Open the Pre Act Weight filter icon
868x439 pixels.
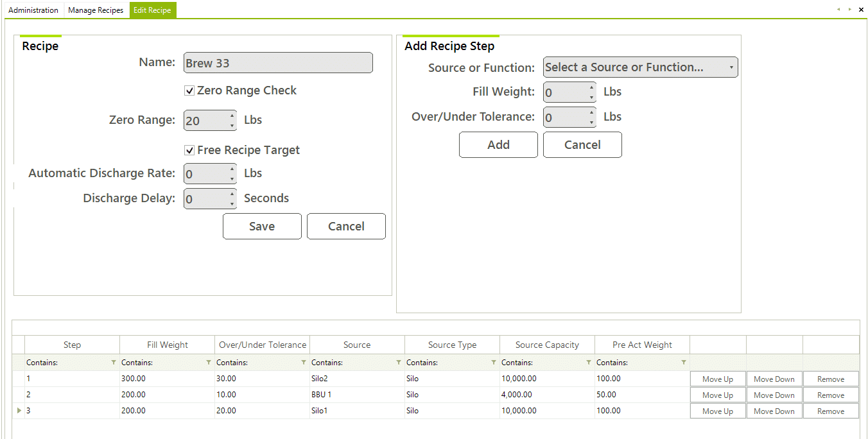684,363
